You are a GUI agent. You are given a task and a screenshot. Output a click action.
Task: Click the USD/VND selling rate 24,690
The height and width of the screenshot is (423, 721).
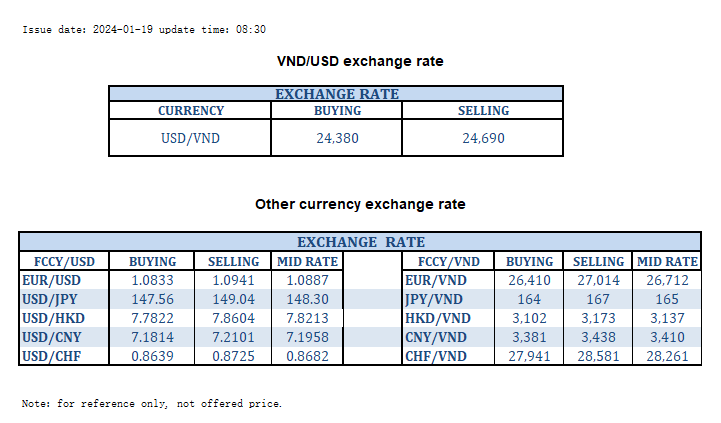point(484,138)
